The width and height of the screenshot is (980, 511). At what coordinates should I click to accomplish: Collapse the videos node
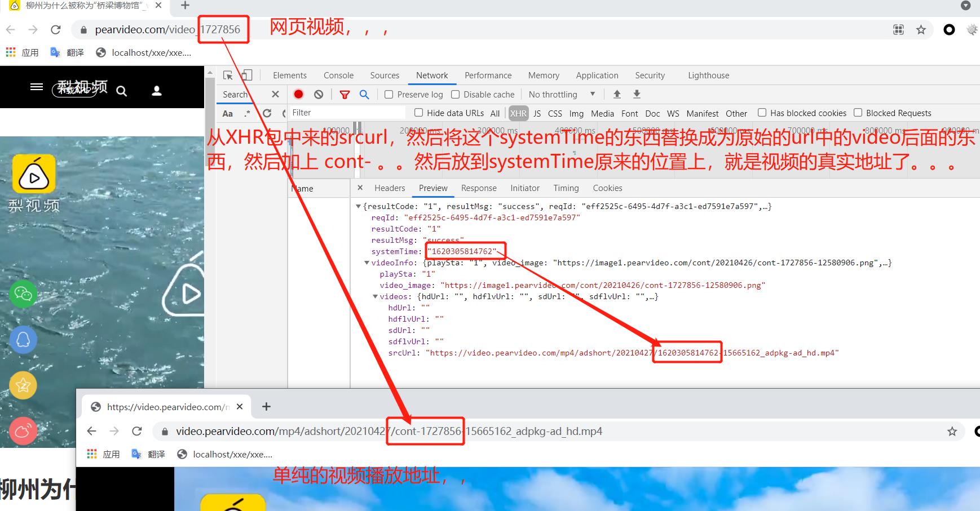coord(375,297)
